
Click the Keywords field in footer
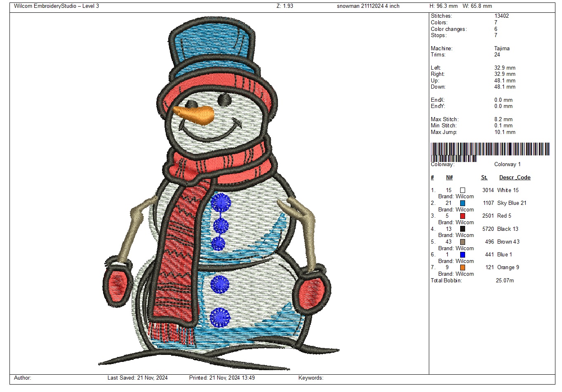pyautogui.click(x=311, y=378)
